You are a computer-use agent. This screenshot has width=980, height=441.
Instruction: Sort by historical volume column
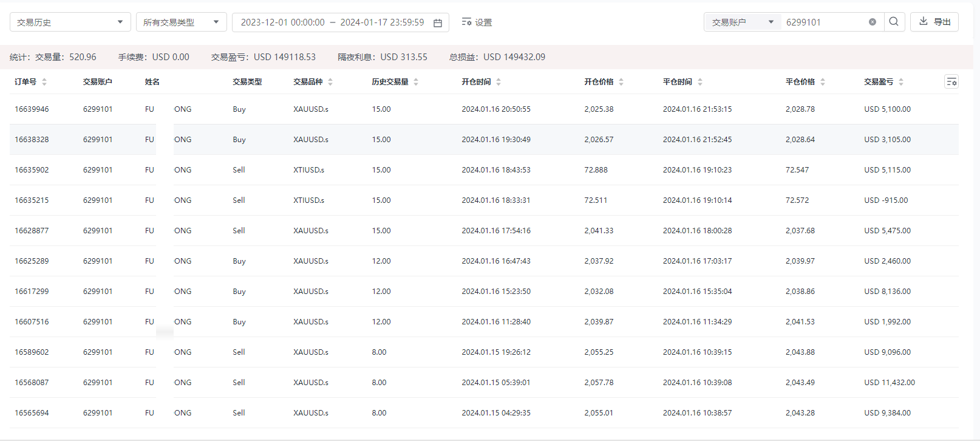click(x=416, y=82)
